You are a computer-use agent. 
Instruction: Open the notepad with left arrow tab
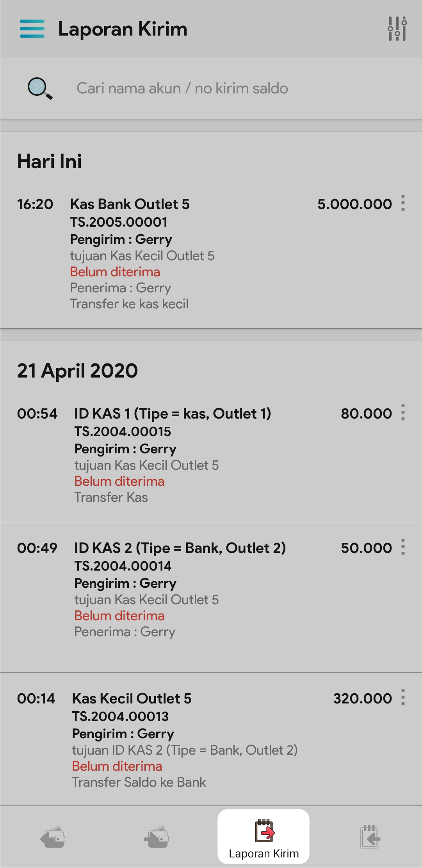coord(370,837)
